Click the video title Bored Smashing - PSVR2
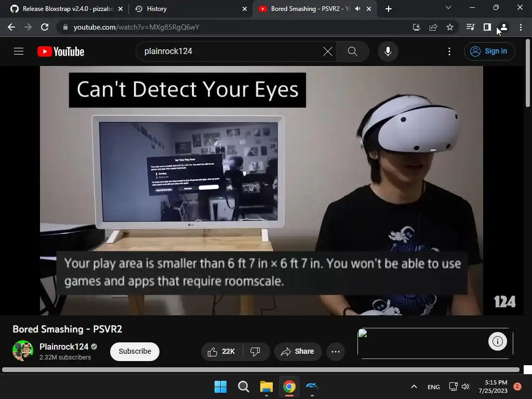The image size is (532, 399). (67, 329)
